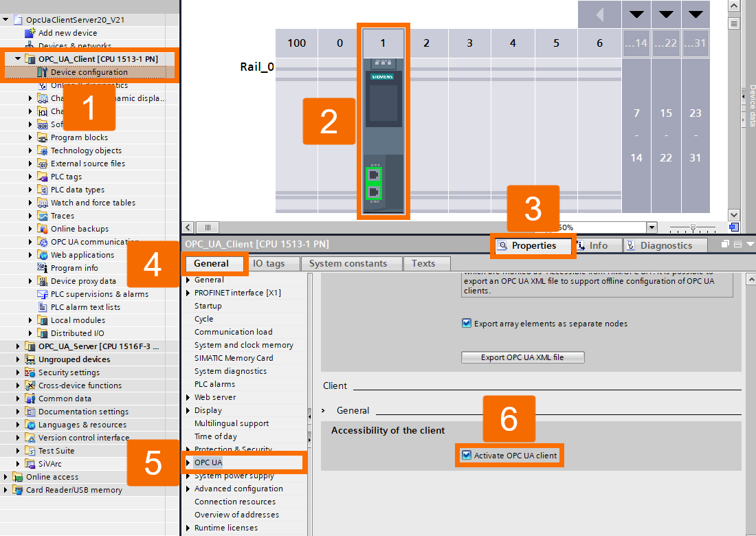Select Communication load in properties navigation
Viewport: 756px width, 536px height.
pos(234,332)
